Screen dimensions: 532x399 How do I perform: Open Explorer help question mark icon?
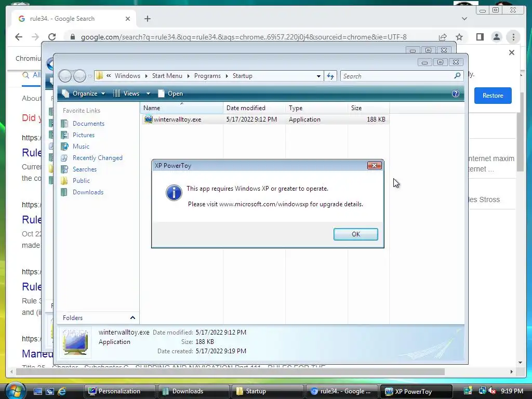coord(455,94)
